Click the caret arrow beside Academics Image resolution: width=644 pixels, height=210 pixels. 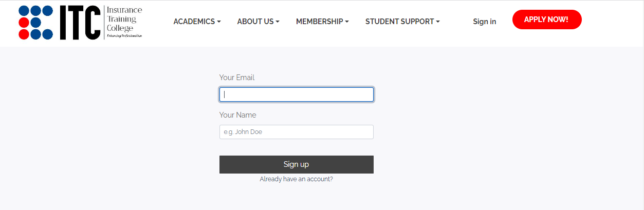pyautogui.click(x=219, y=22)
